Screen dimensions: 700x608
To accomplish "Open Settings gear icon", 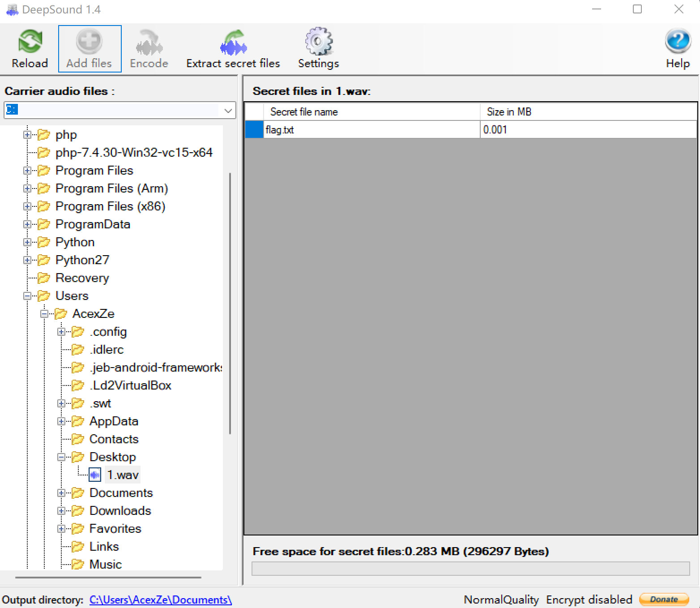I will coord(319,41).
